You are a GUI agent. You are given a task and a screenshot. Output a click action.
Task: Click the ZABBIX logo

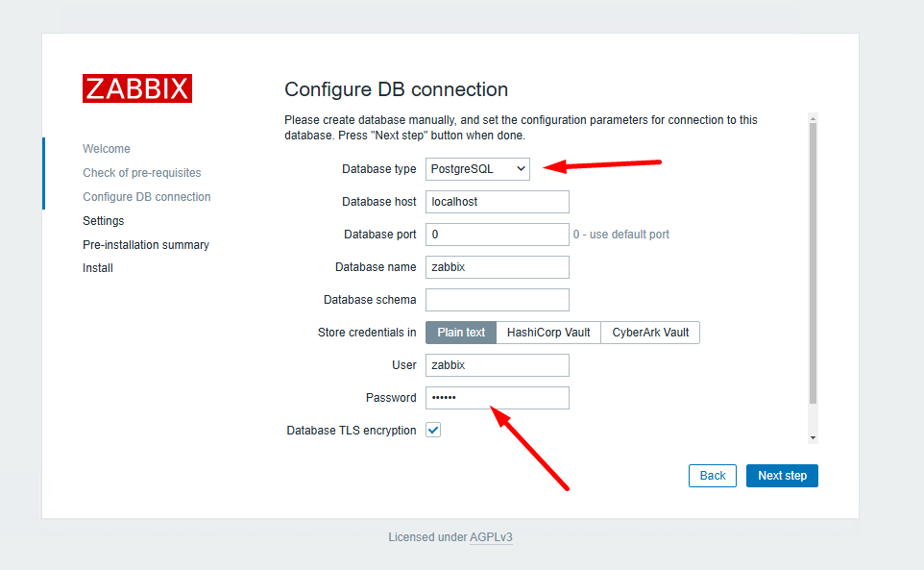(136, 88)
